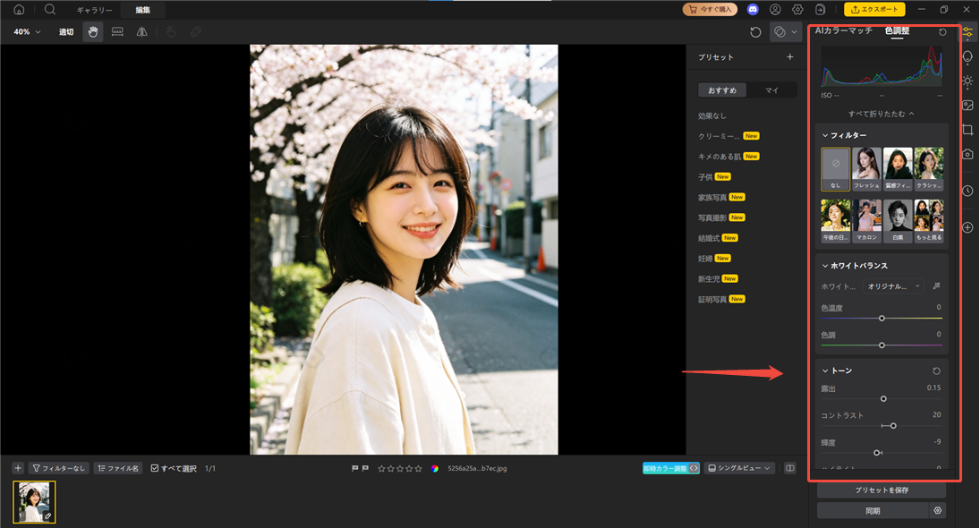The height and width of the screenshot is (528, 980).
Task: Click the エクスポート export button
Action: pos(874,9)
